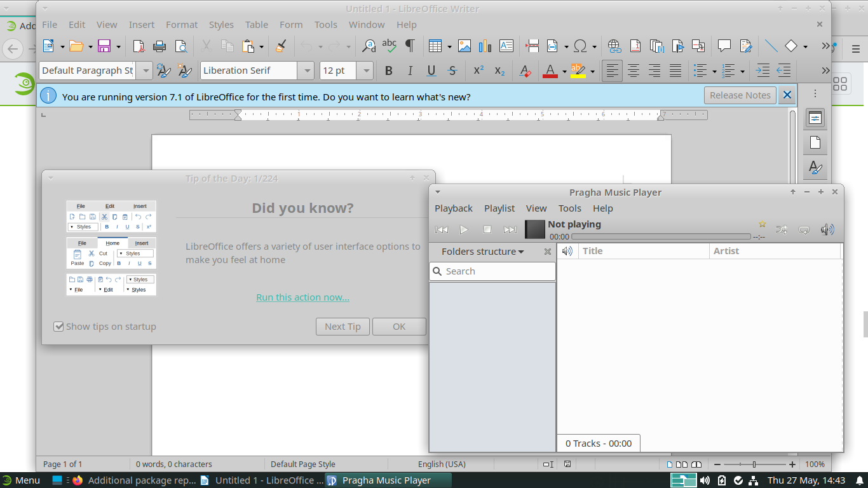Click the Next Tip button
Screen dimensions: 868x488
point(342,327)
